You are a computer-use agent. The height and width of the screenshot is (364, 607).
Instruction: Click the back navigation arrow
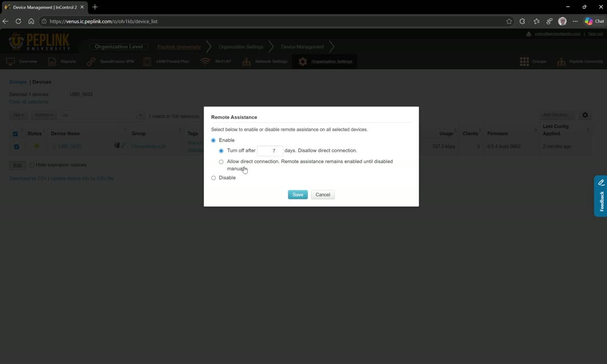point(6,22)
